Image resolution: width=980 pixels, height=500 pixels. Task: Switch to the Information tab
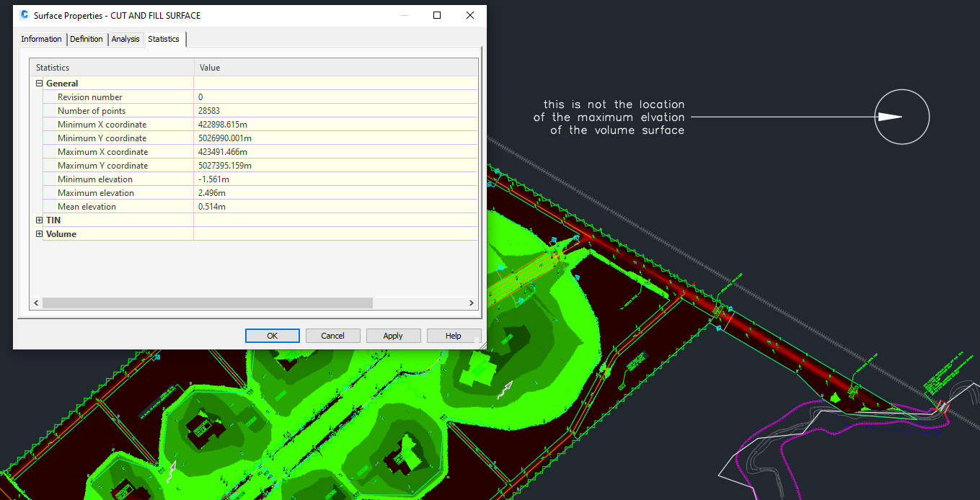(x=41, y=39)
